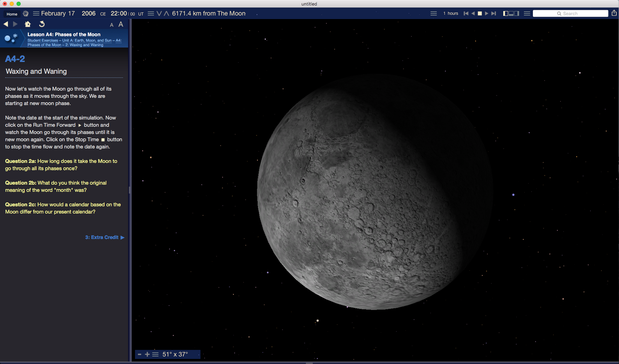The image size is (619, 364).
Task: Go back with the left arrow in lesson panel
Action: 6,24
